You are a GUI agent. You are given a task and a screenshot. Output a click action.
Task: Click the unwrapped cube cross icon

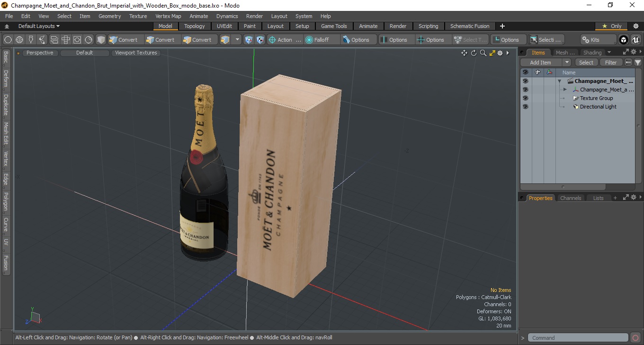click(x=65, y=40)
